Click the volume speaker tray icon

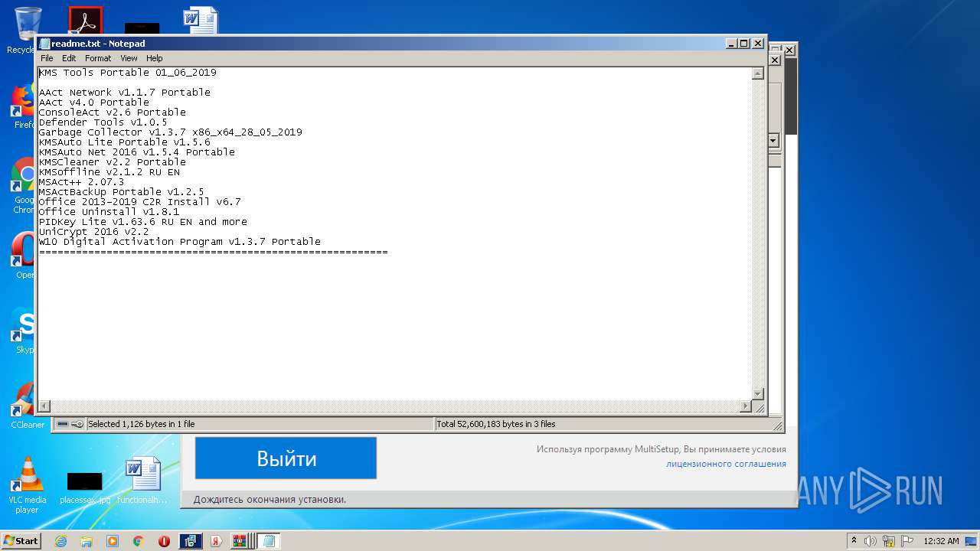(x=871, y=541)
